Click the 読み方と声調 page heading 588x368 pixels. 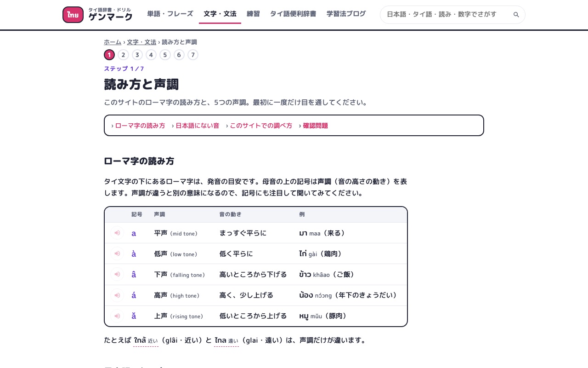pos(141,85)
